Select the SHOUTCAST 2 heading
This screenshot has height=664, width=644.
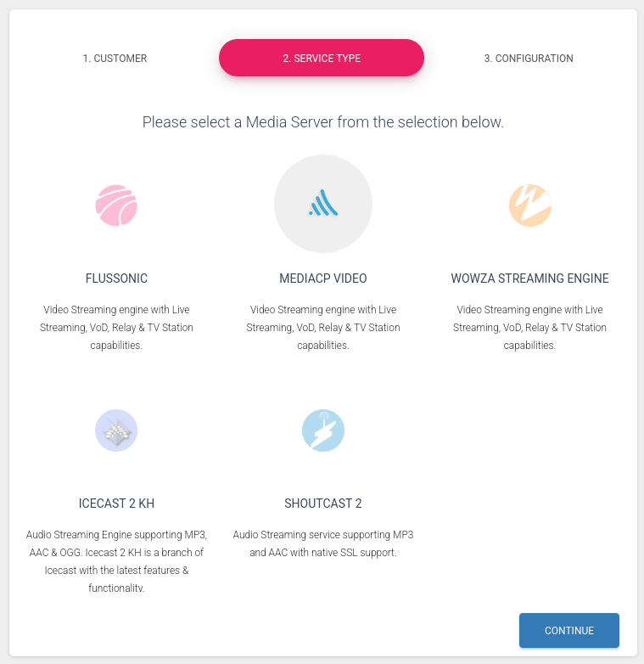click(323, 503)
